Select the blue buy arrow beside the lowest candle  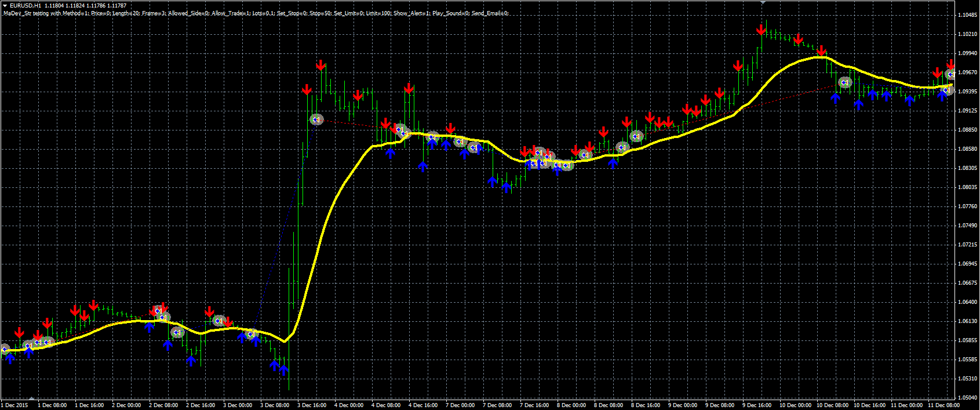click(283, 369)
